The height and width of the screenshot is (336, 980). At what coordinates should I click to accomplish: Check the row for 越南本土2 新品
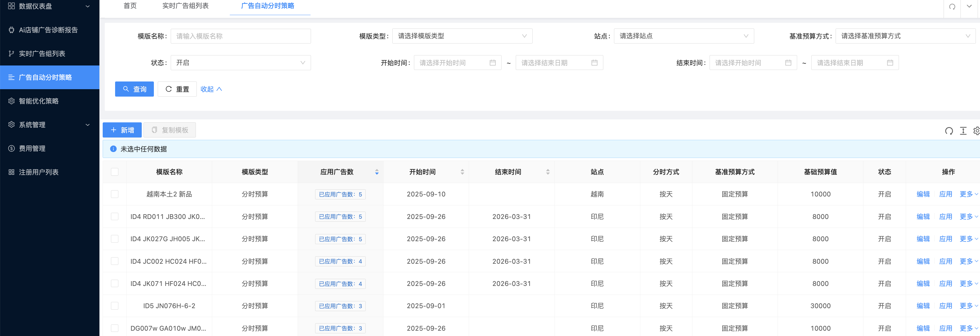point(115,194)
